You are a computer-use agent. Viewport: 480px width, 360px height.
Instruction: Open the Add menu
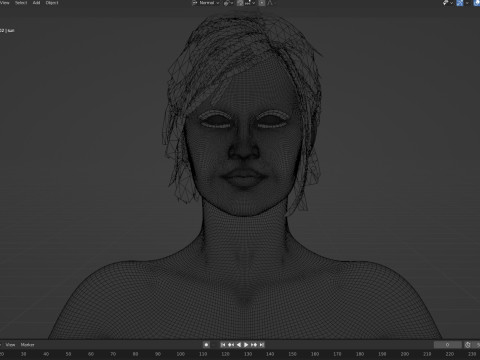tap(36, 3)
